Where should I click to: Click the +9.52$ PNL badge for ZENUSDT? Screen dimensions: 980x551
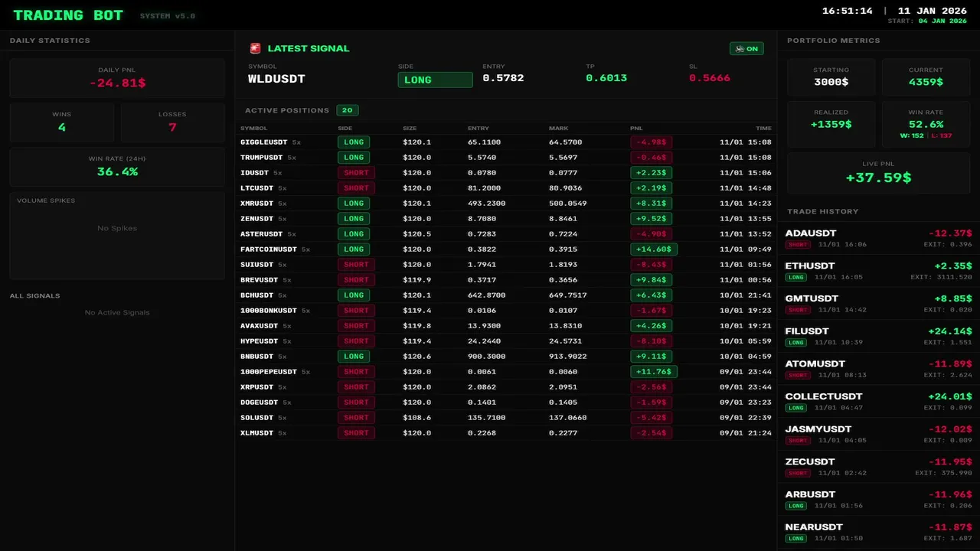click(651, 219)
